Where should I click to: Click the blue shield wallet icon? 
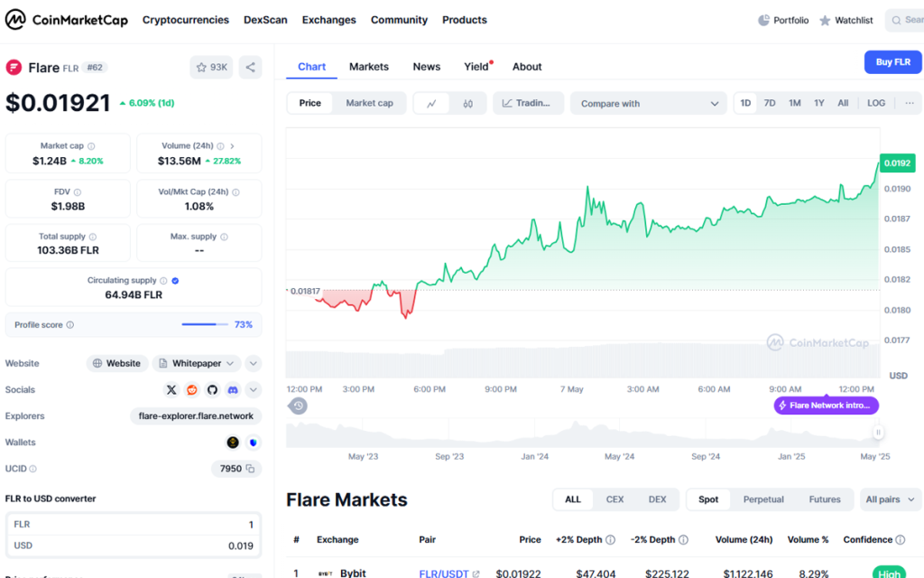click(254, 443)
